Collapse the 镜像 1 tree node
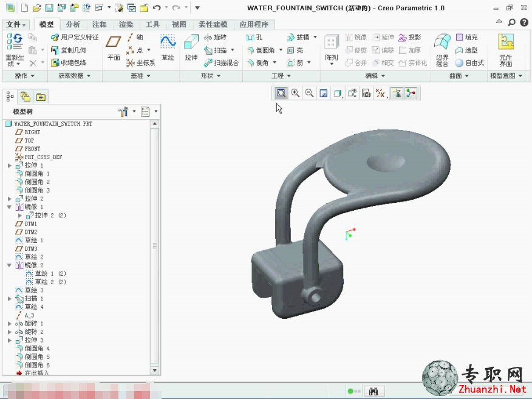Image resolution: width=532 pixels, height=399 pixels. point(10,207)
